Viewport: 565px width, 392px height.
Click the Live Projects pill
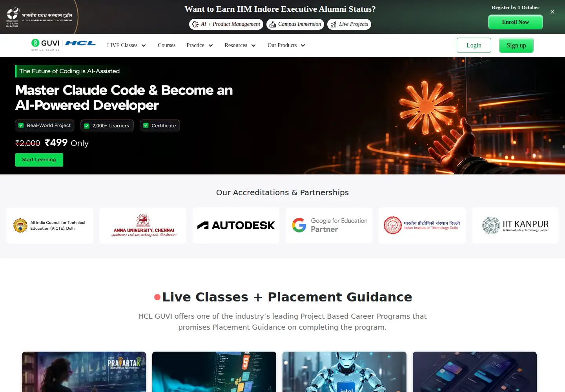click(x=349, y=24)
